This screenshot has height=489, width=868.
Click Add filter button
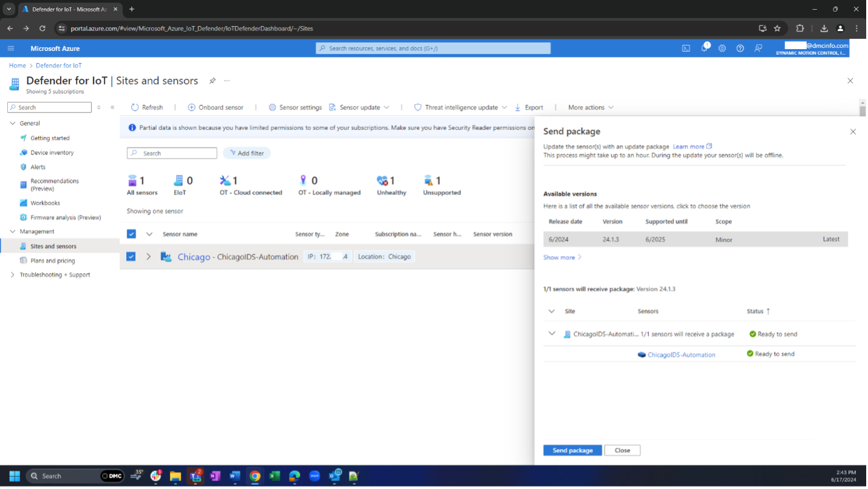click(x=246, y=153)
